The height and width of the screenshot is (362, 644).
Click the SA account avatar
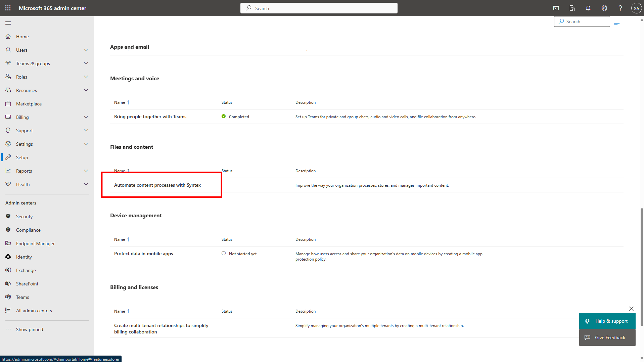point(636,8)
